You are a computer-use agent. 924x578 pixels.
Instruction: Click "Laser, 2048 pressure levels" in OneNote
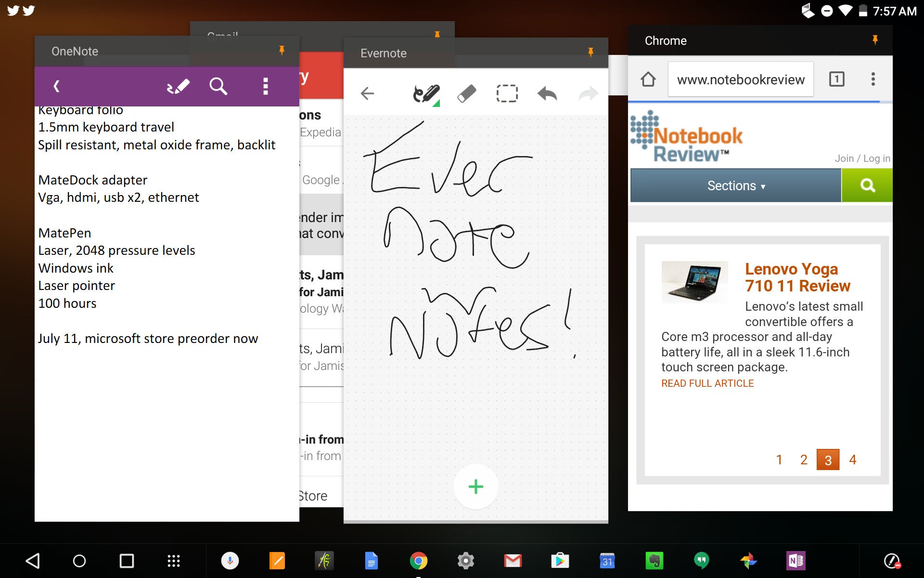coord(116,250)
